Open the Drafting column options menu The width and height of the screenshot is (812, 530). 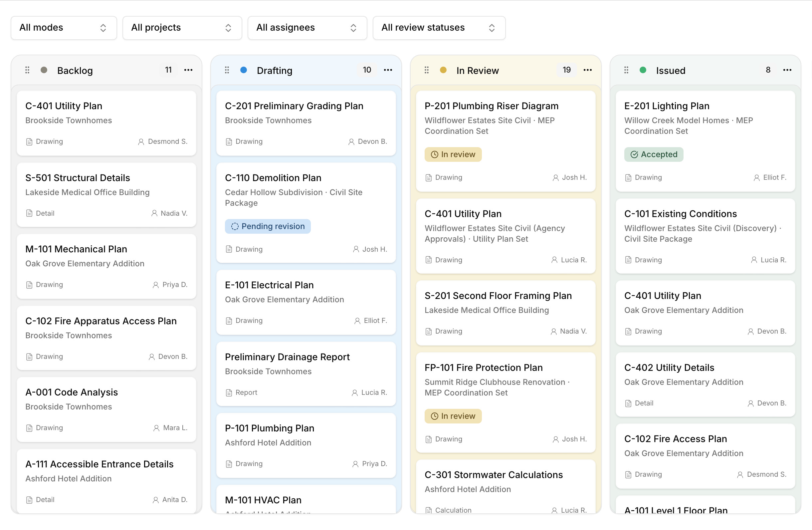coord(388,70)
